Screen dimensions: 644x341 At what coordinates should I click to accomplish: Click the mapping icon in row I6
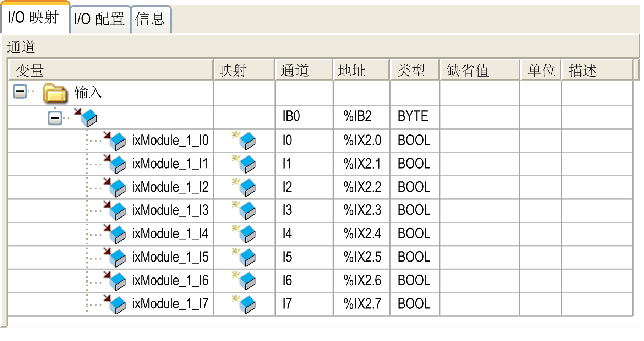(245, 281)
